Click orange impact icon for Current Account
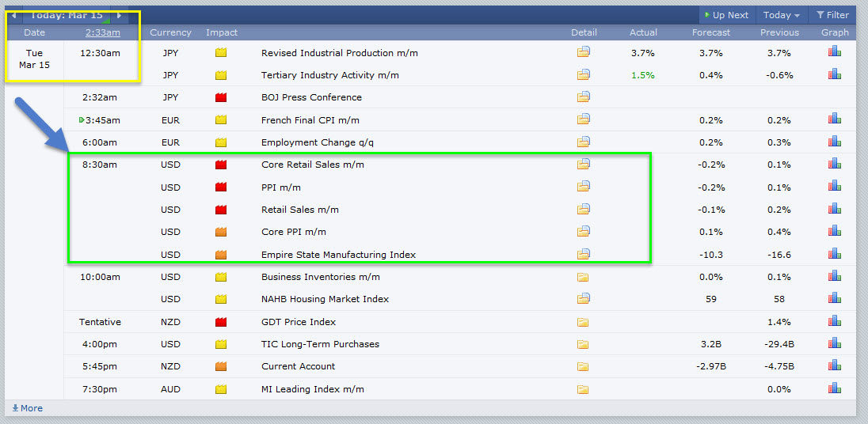Screen dimensions: 868x424 tap(222, 366)
